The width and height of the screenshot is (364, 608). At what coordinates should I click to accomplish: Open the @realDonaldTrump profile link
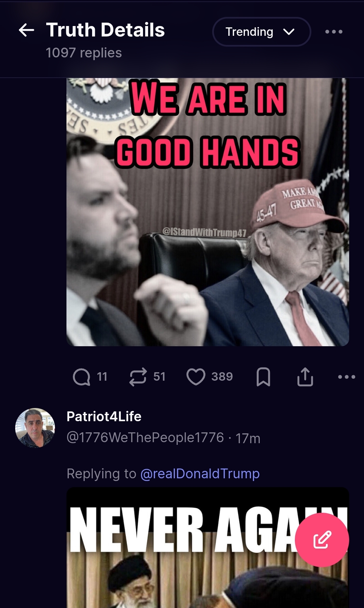tap(200, 474)
